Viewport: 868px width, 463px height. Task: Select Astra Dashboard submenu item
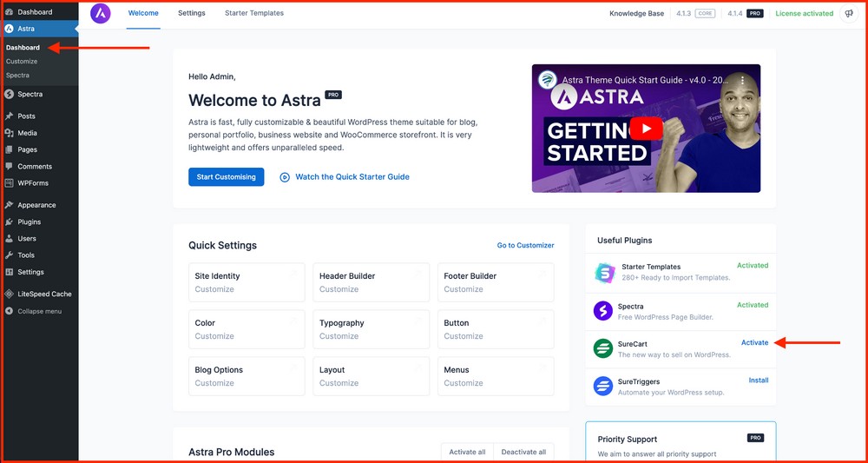[23, 48]
